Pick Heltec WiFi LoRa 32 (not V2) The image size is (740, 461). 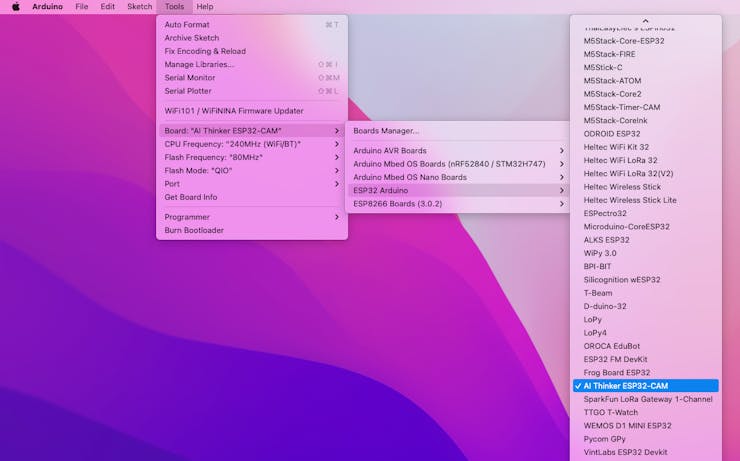[x=646, y=160]
